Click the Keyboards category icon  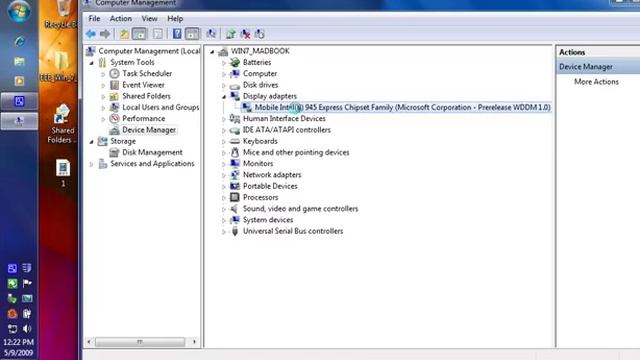pos(235,141)
